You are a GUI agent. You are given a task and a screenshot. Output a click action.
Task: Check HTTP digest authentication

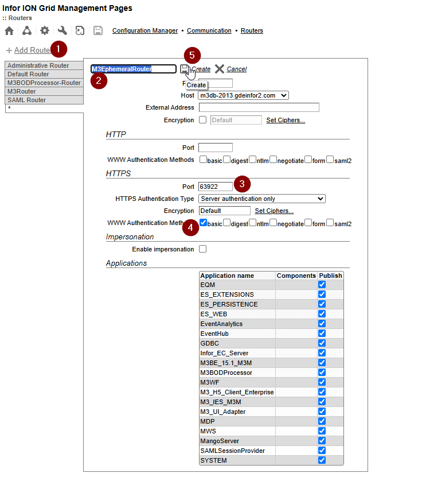point(226,160)
